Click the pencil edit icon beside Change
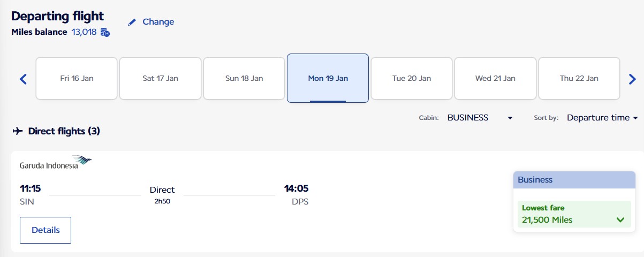The width and height of the screenshot is (644, 257). point(132,22)
